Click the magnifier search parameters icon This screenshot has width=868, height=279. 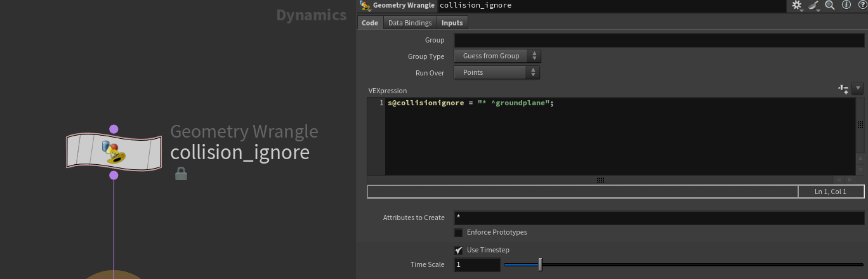point(830,5)
